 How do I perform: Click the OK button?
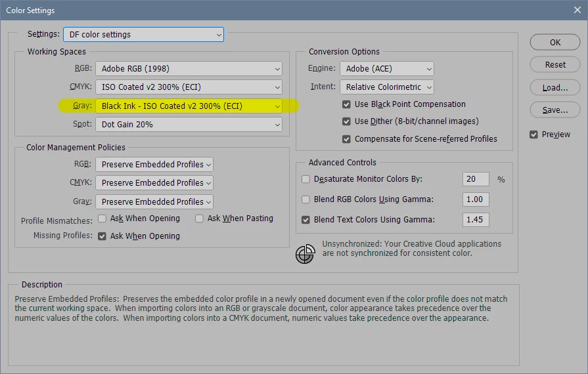tap(555, 42)
